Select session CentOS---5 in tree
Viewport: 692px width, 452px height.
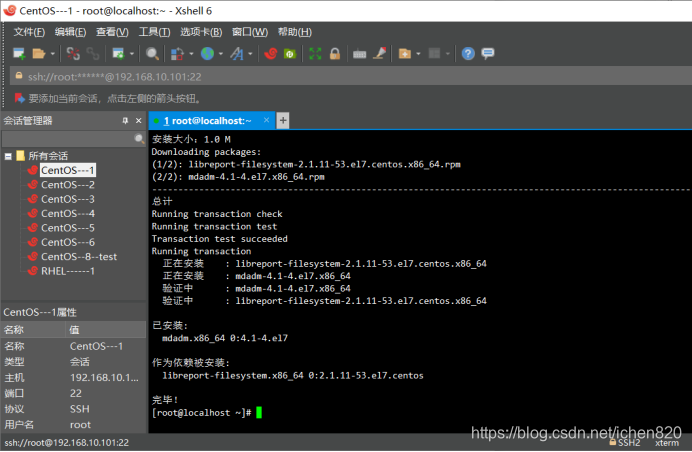[x=68, y=228]
